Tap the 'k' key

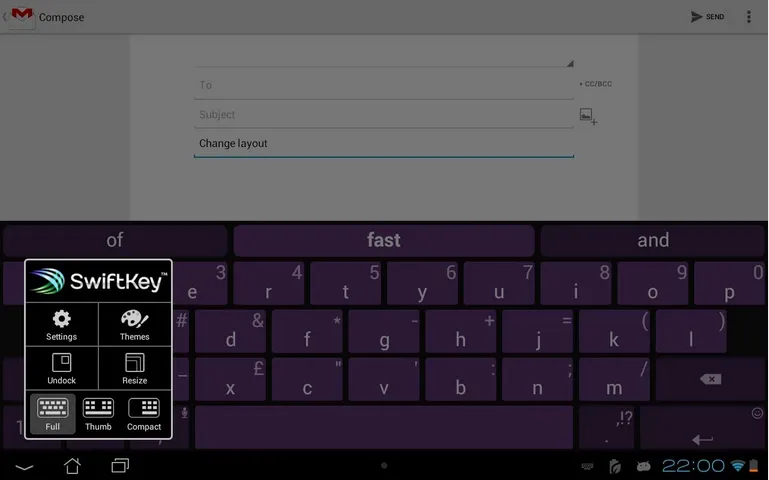point(614,331)
